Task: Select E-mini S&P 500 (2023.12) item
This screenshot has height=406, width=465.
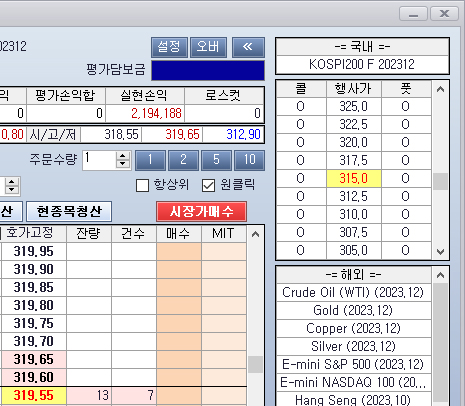Action: pyautogui.click(x=353, y=365)
